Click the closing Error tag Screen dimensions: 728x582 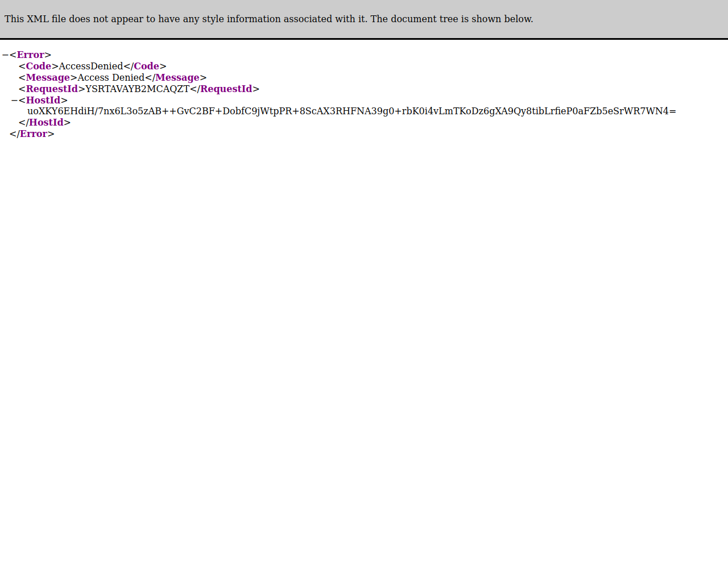click(x=32, y=134)
